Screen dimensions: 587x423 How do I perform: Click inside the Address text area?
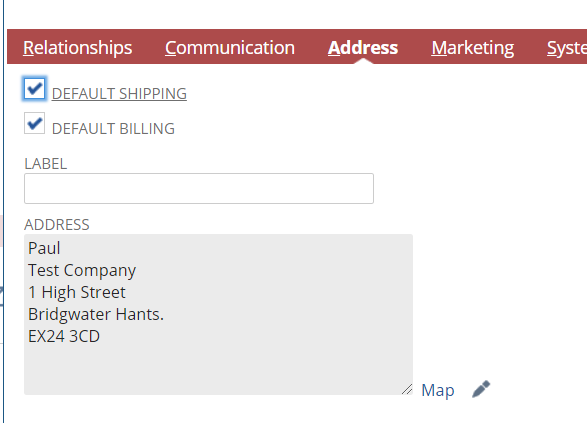(218, 314)
